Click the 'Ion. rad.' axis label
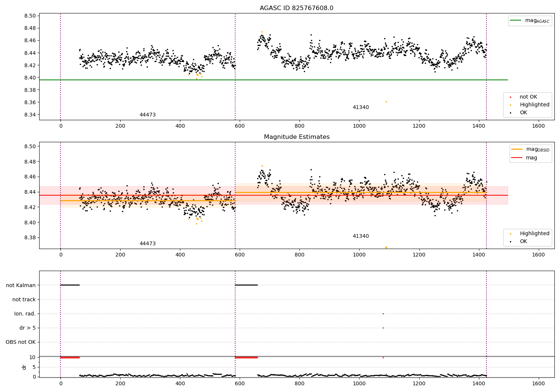This screenshot has width=560, height=392. coord(25,314)
